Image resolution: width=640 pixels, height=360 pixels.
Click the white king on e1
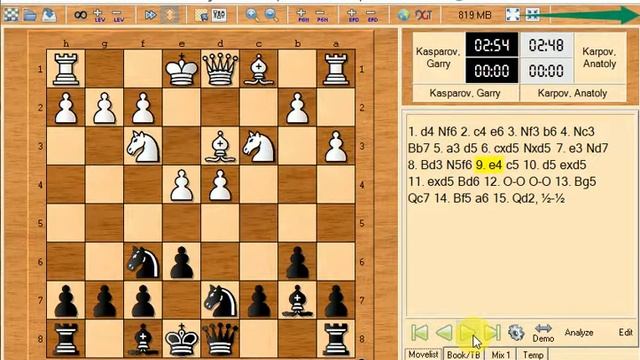tap(182, 69)
